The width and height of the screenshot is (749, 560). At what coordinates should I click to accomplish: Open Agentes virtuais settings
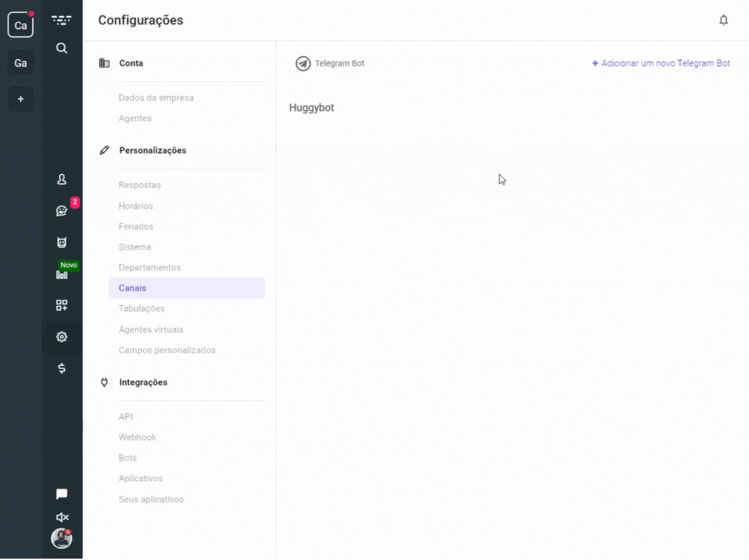pyautogui.click(x=151, y=330)
